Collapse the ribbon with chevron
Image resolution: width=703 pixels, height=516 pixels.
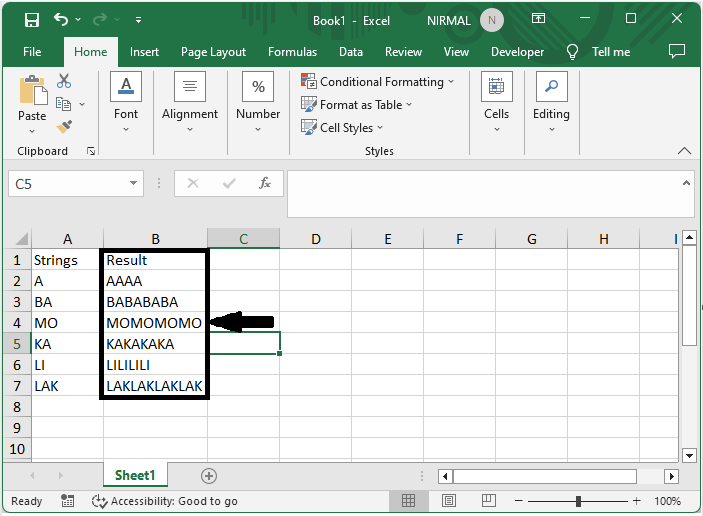pos(684,151)
